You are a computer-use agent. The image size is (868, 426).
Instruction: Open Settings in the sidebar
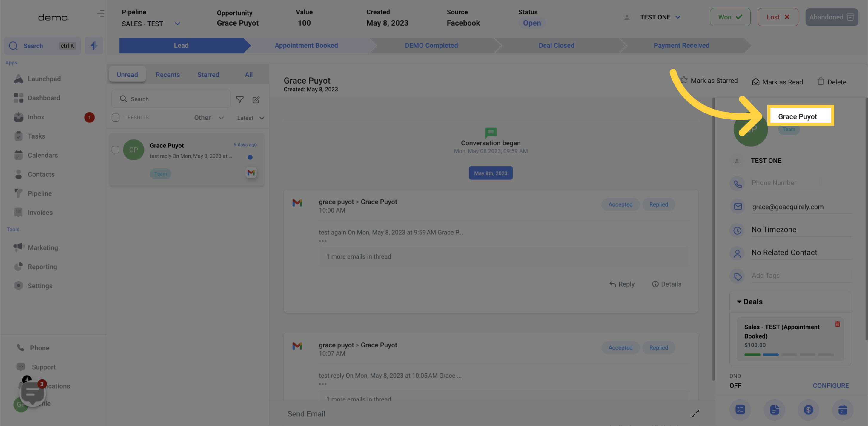[33, 286]
